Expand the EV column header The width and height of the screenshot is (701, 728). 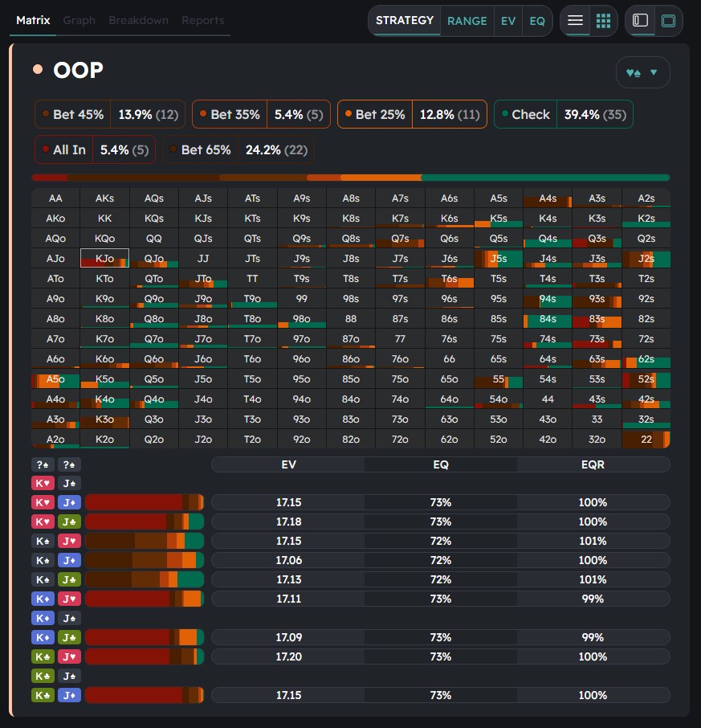click(x=288, y=464)
